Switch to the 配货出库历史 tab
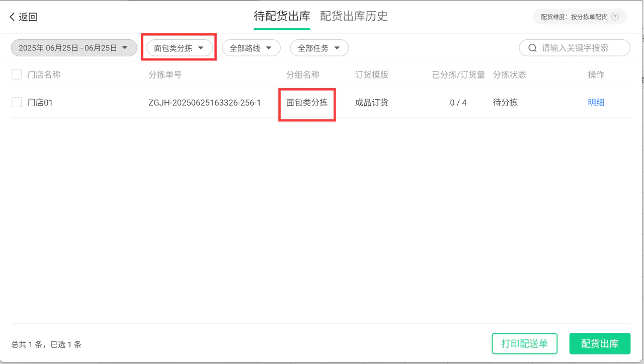 tap(354, 16)
